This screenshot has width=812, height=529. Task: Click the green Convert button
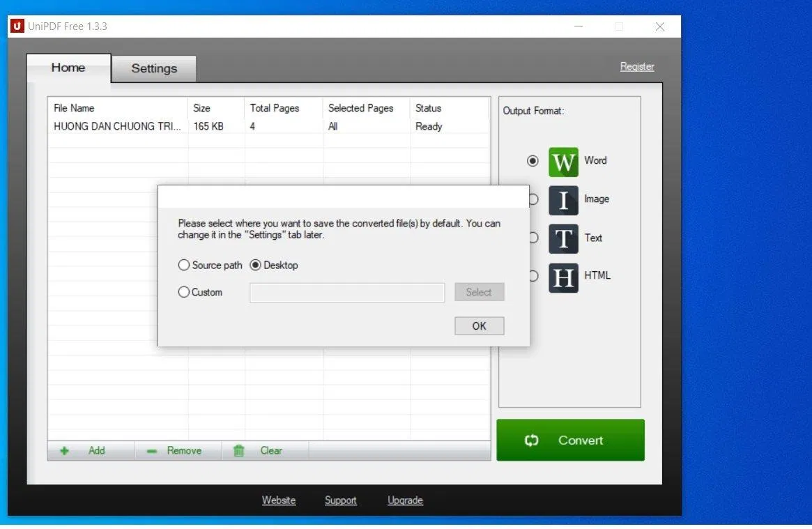click(x=570, y=440)
